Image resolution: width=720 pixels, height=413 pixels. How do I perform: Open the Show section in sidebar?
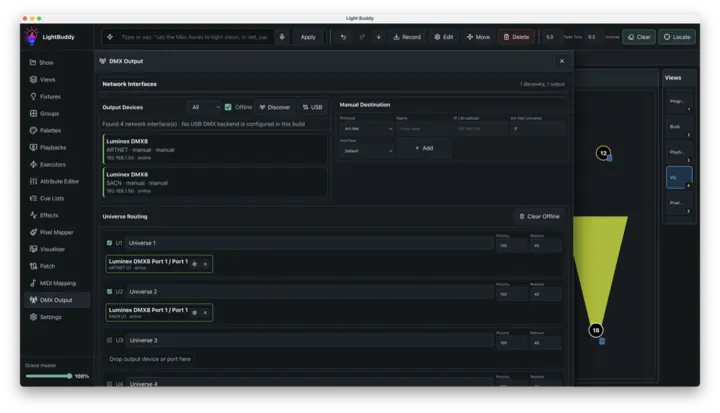57,62
